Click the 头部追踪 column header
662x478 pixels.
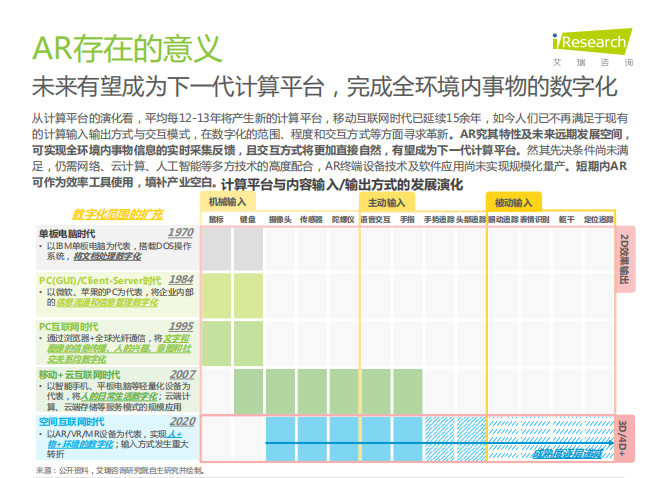click(471, 220)
